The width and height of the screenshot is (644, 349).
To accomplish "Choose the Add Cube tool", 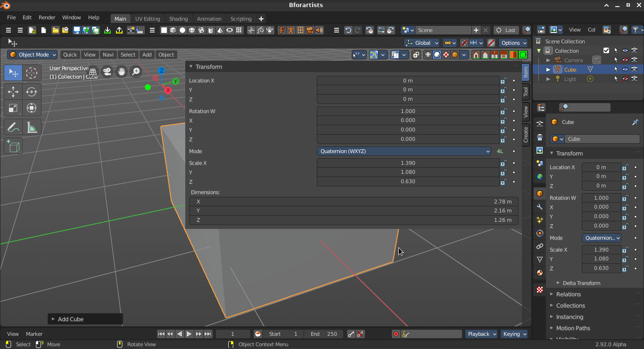I will point(13,146).
